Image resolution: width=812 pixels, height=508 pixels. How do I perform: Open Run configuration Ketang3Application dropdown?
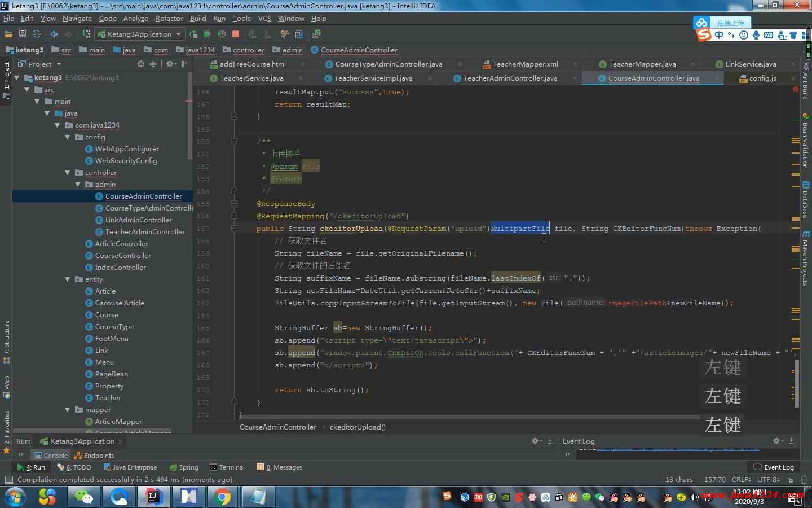tap(140, 34)
